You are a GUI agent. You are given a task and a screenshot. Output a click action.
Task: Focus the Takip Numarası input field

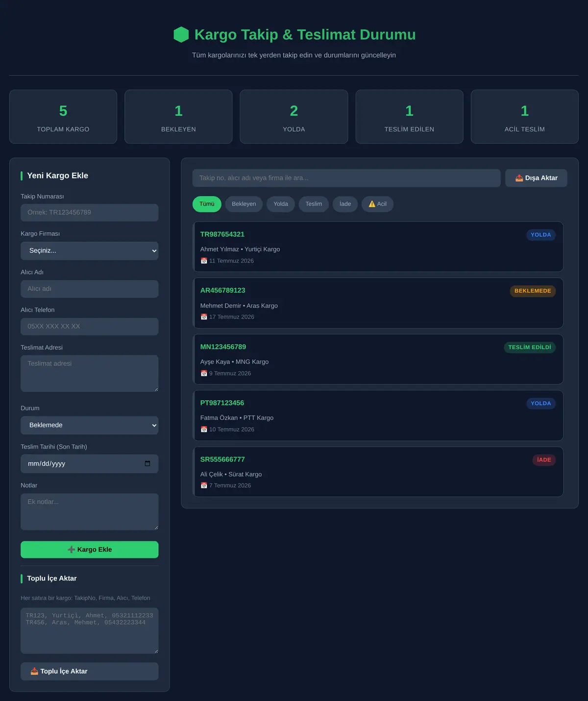90,213
